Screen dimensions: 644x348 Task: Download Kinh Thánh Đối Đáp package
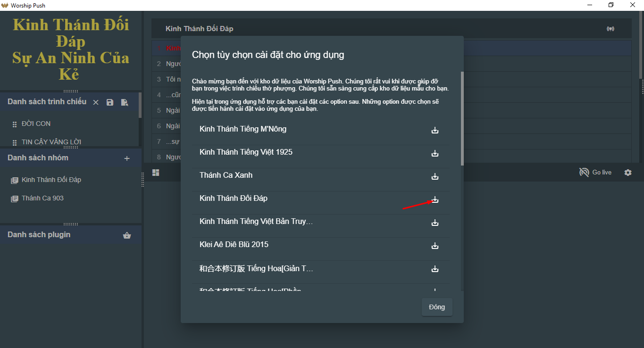pos(435,200)
